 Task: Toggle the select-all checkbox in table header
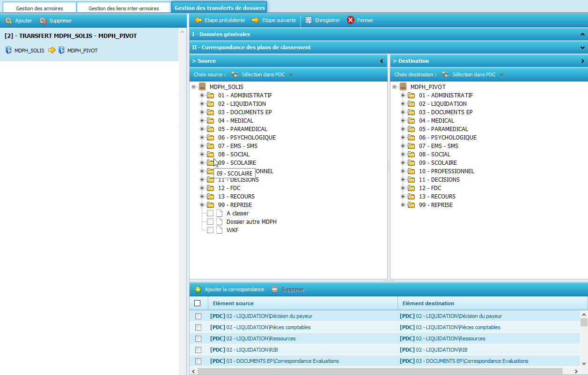(x=198, y=303)
